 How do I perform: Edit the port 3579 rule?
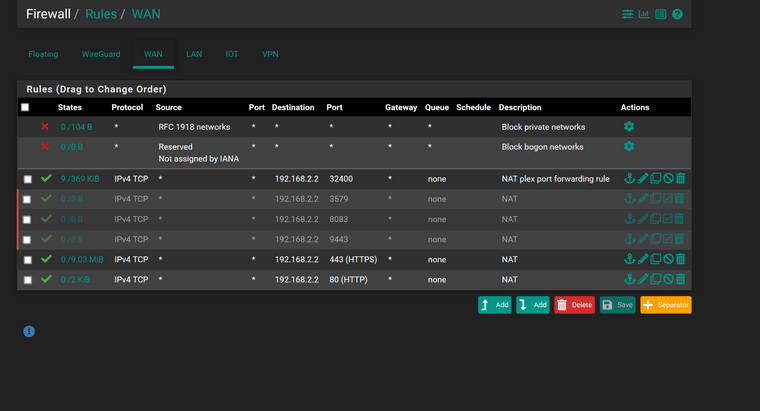tap(643, 199)
